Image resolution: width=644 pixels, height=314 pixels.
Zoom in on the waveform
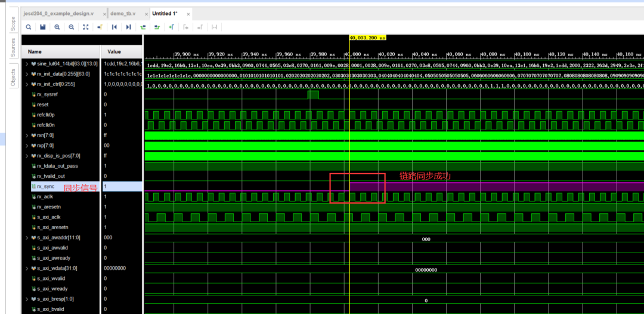pos(57,27)
